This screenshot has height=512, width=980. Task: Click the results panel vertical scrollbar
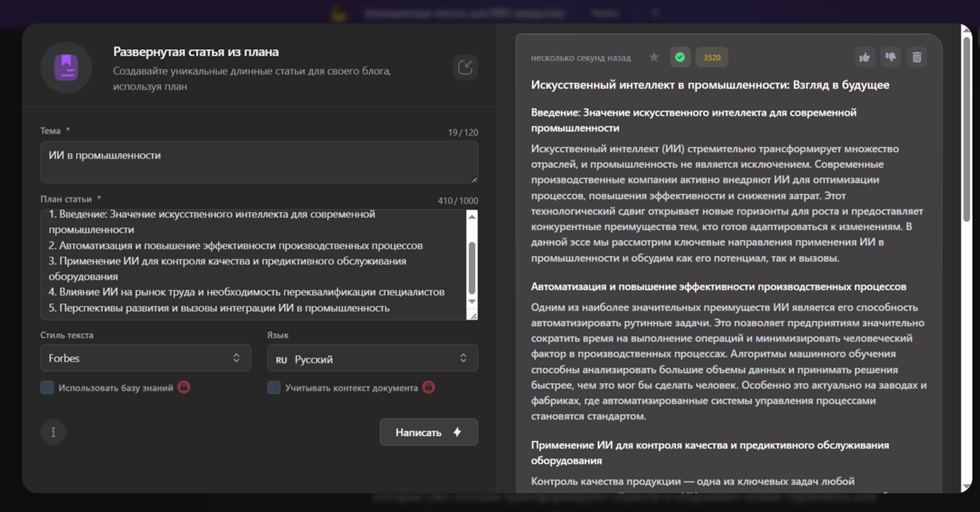967,129
